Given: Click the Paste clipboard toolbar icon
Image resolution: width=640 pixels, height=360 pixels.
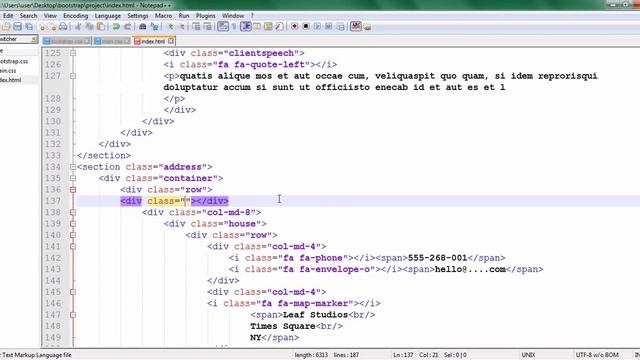Looking at the screenshot, I should coord(100,27).
